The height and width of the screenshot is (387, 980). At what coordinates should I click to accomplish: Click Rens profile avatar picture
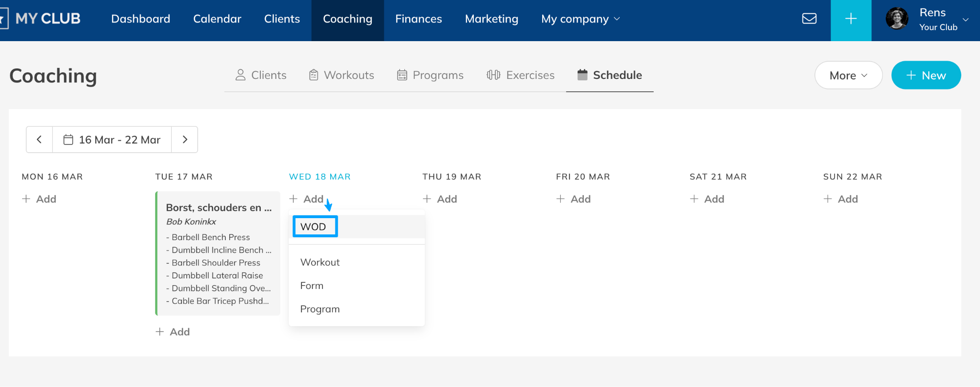897,19
